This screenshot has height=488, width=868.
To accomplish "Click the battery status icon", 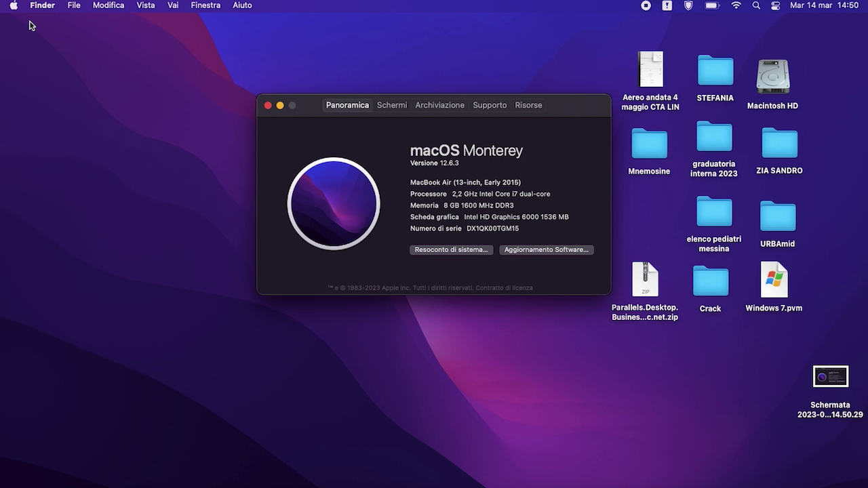I will click(x=711, y=5).
